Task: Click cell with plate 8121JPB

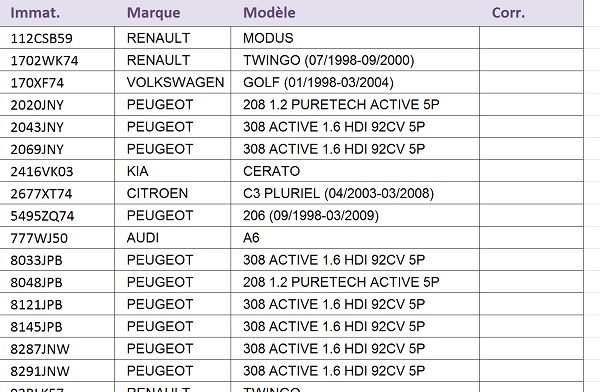Action: pos(57,304)
